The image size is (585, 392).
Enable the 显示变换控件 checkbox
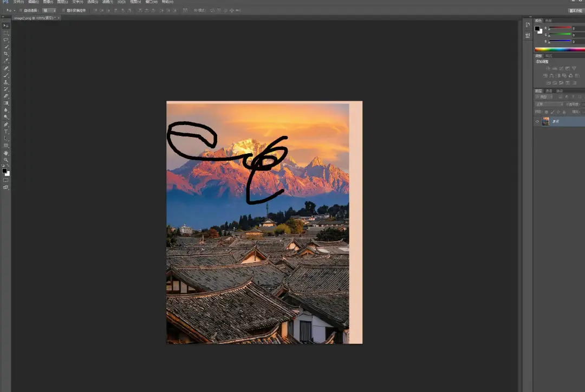pyautogui.click(x=63, y=10)
